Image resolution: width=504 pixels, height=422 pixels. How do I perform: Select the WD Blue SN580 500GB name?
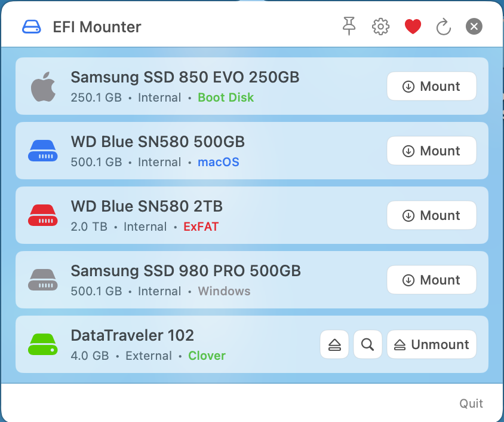158,142
